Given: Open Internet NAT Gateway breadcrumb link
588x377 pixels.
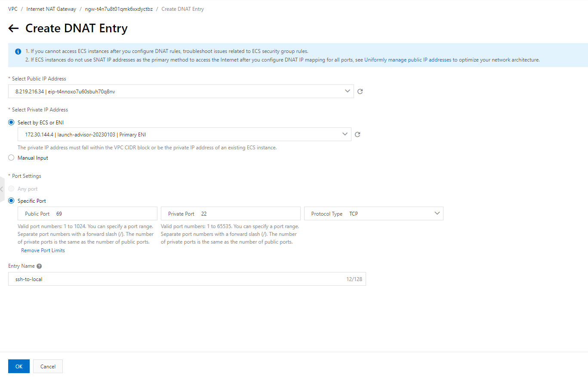Looking at the screenshot, I should (51, 9).
